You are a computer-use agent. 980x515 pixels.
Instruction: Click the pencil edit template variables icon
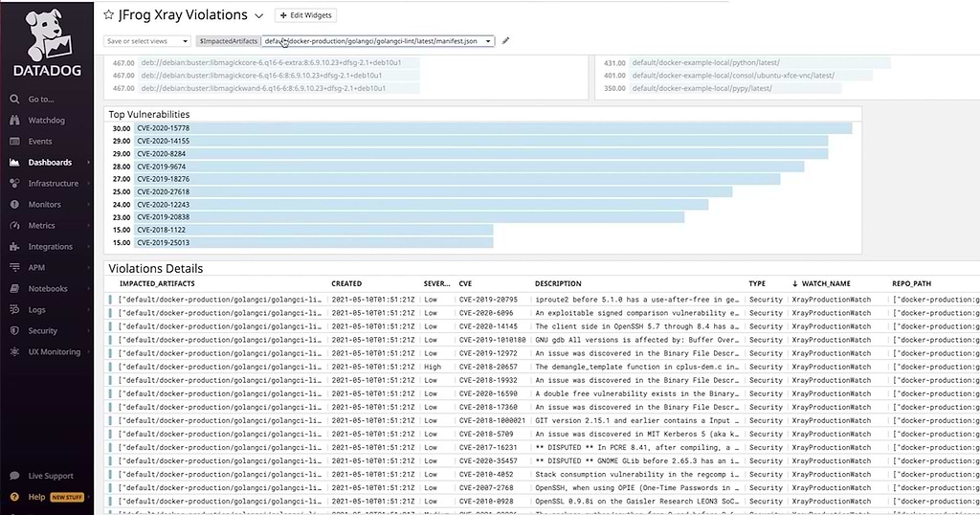click(505, 41)
